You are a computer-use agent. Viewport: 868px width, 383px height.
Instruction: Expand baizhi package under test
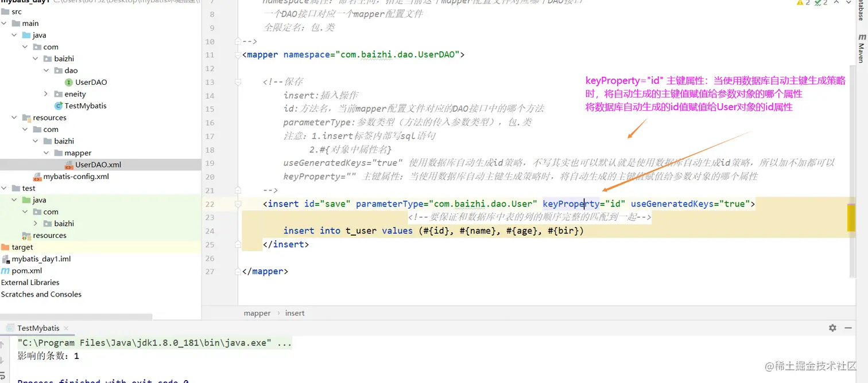pos(36,224)
